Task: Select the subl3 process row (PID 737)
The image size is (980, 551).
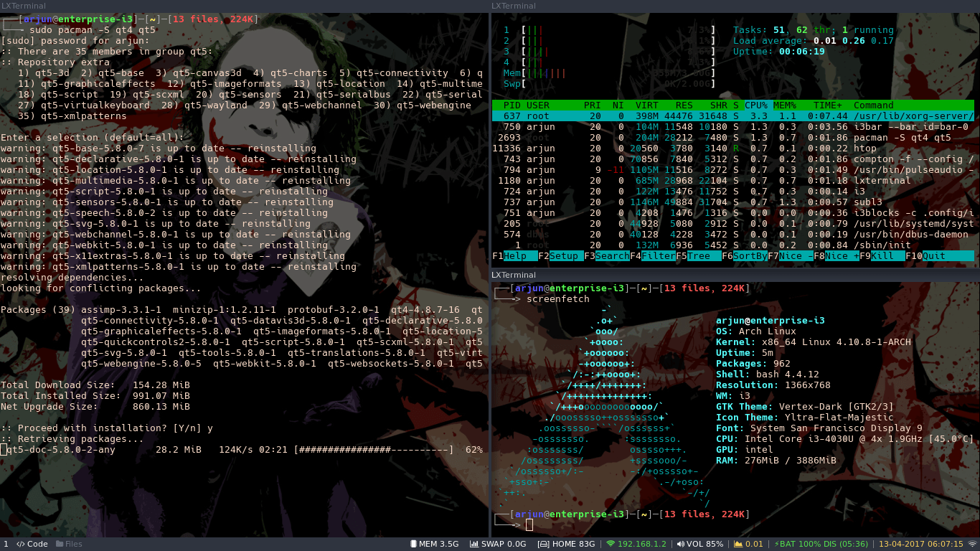Action: [x=733, y=202]
